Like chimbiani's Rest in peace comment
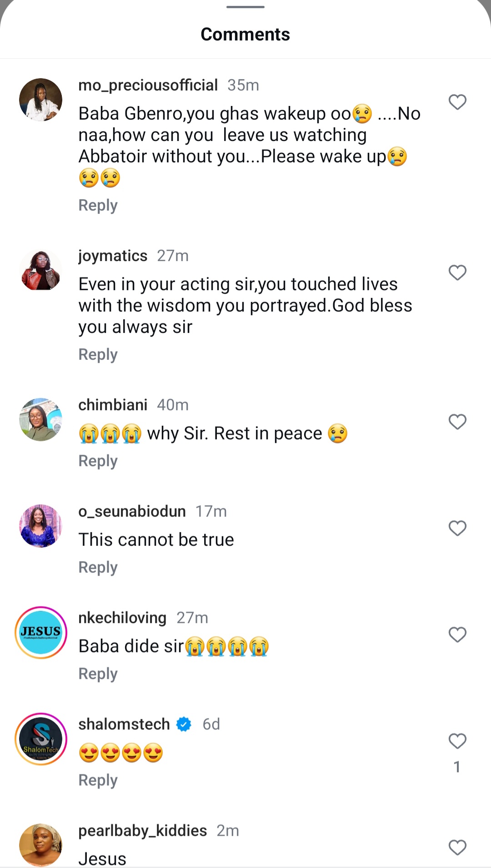 [x=457, y=422]
